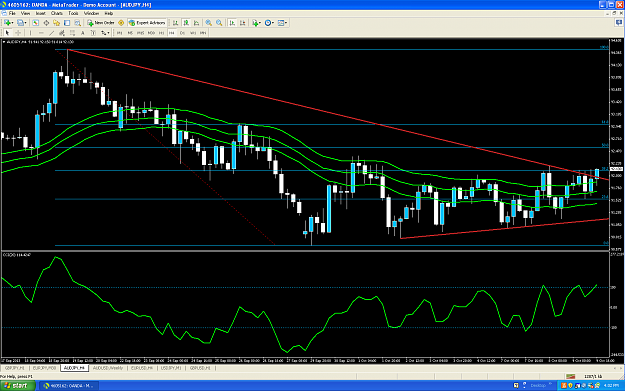Open the Indicators list dropdown

256,23
